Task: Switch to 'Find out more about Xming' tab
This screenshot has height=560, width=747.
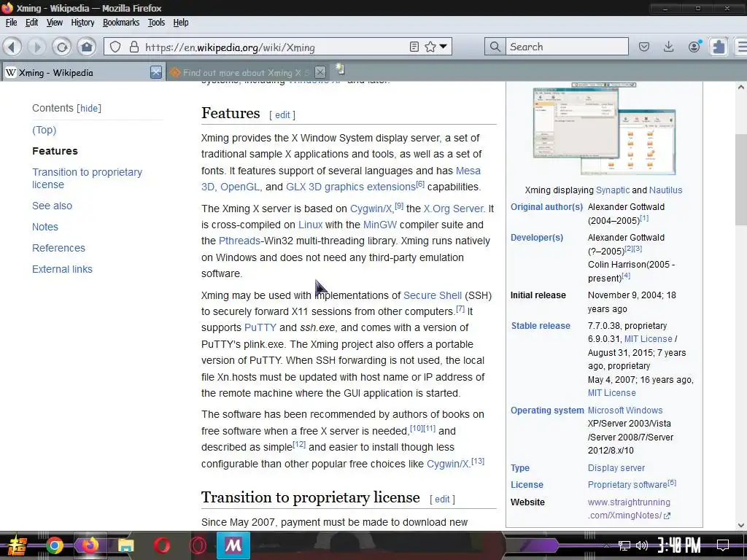Action: (247, 72)
